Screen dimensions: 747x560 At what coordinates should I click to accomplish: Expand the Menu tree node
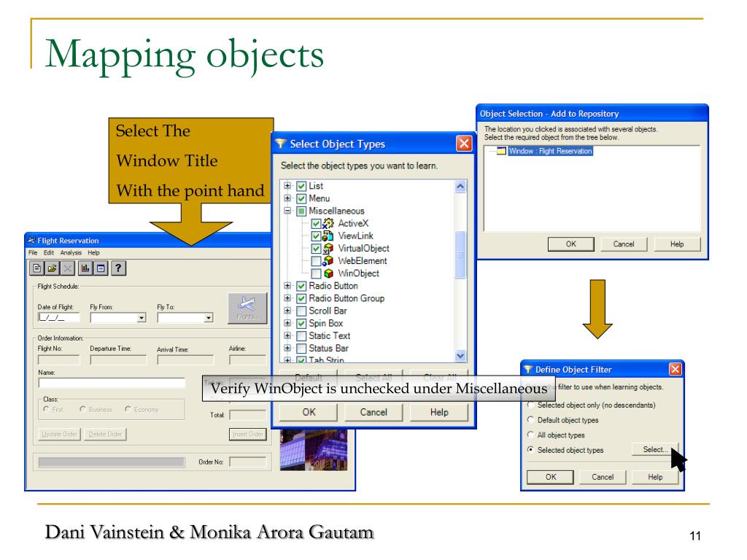287,198
